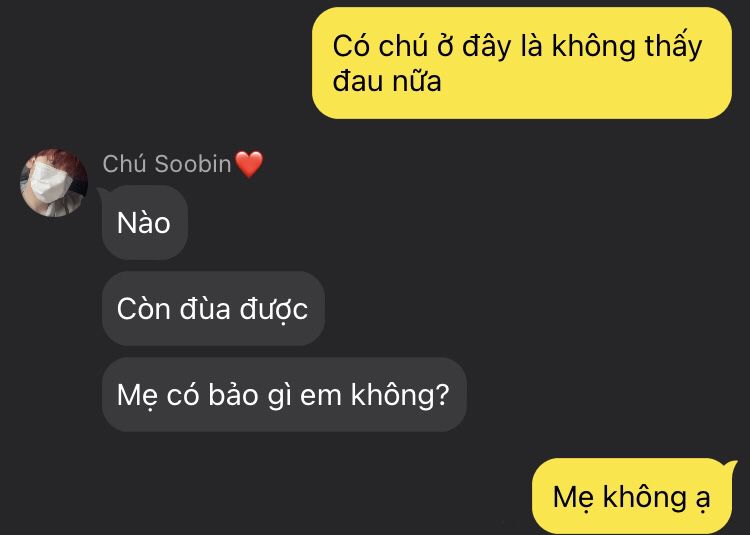The width and height of the screenshot is (750, 535).
Task: Click the tail of the "Mẹ không ạ" bubble
Action: (x=731, y=466)
